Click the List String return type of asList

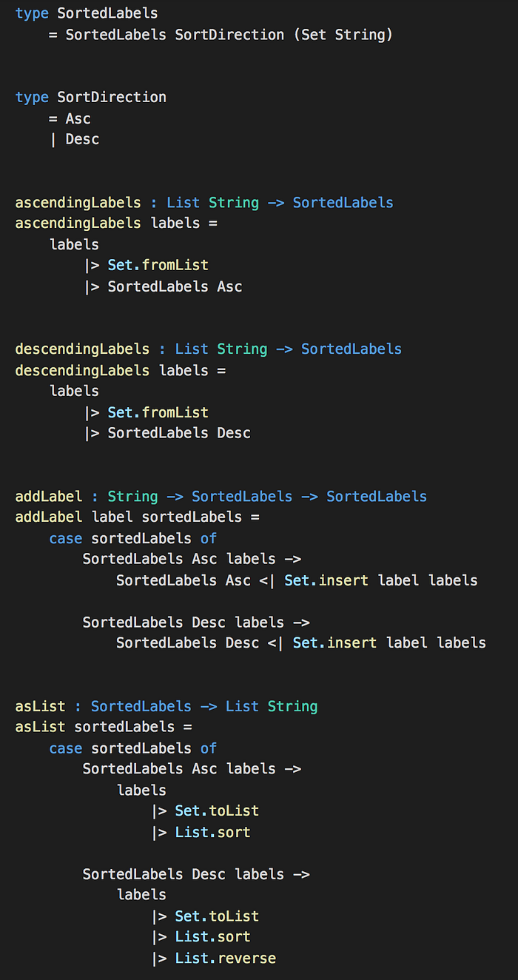tap(272, 706)
